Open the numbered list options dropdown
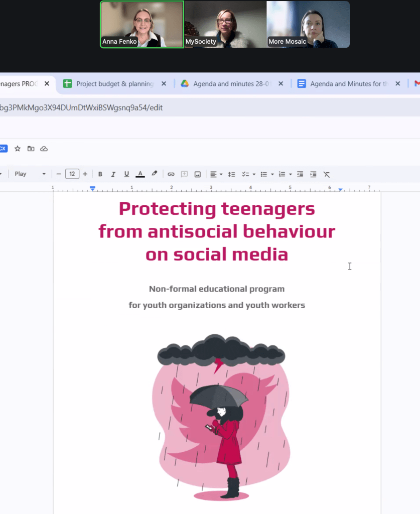This screenshot has height=514, width=420. pos(291,174)
